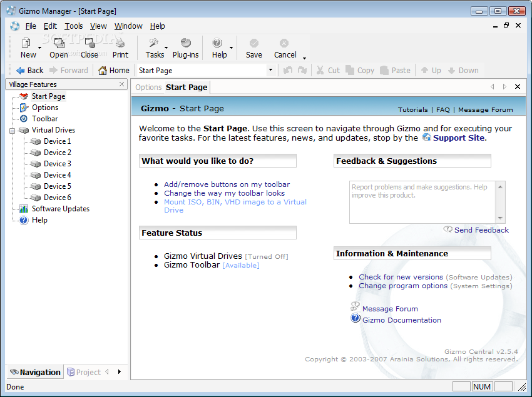Click the feedback text box
The image size is (532, 397).
click(422, 201)
